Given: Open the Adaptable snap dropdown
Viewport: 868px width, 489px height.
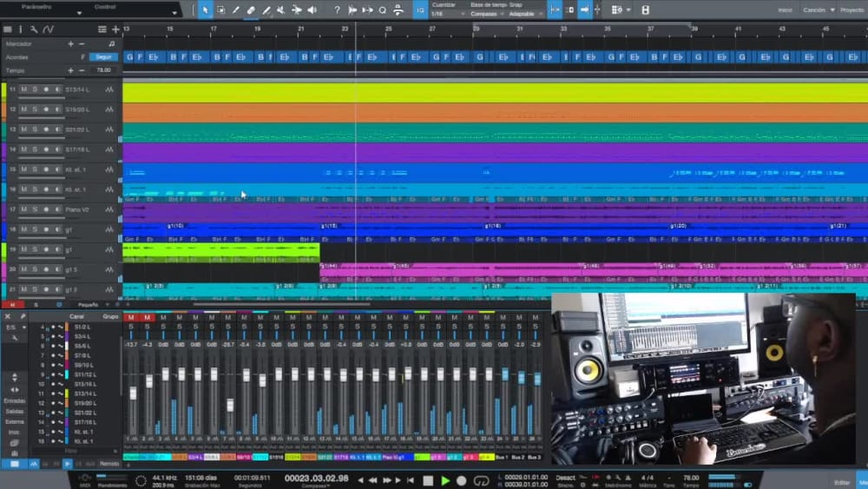Looking at the screenshot, I should (x=525, y=14).
